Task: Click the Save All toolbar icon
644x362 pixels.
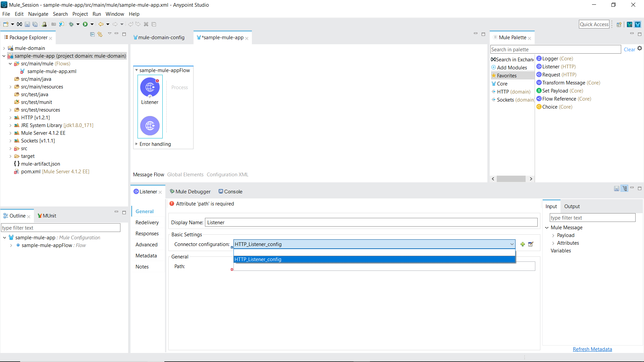Action: click(x=35, y=24)
